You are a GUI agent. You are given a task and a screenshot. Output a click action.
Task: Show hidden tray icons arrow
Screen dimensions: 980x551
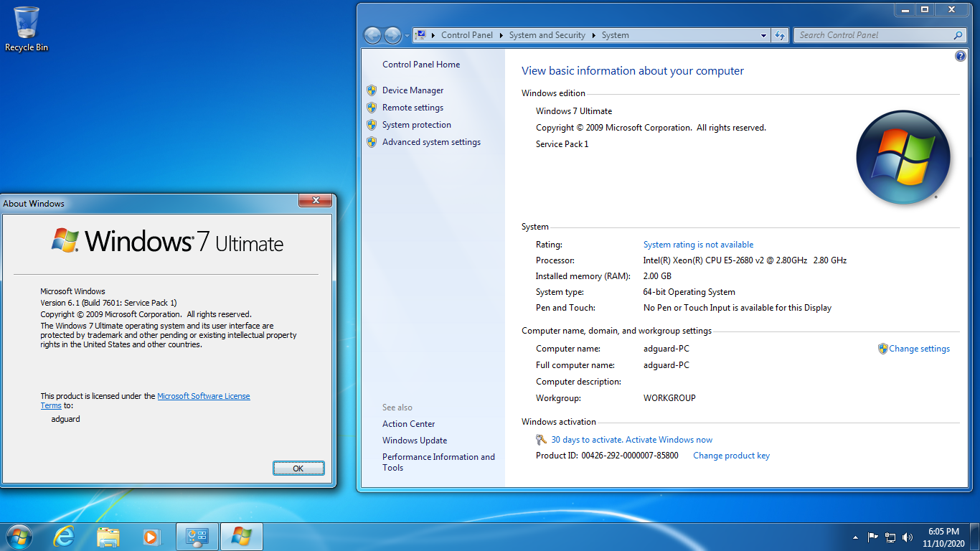click(x=855, y=537)
